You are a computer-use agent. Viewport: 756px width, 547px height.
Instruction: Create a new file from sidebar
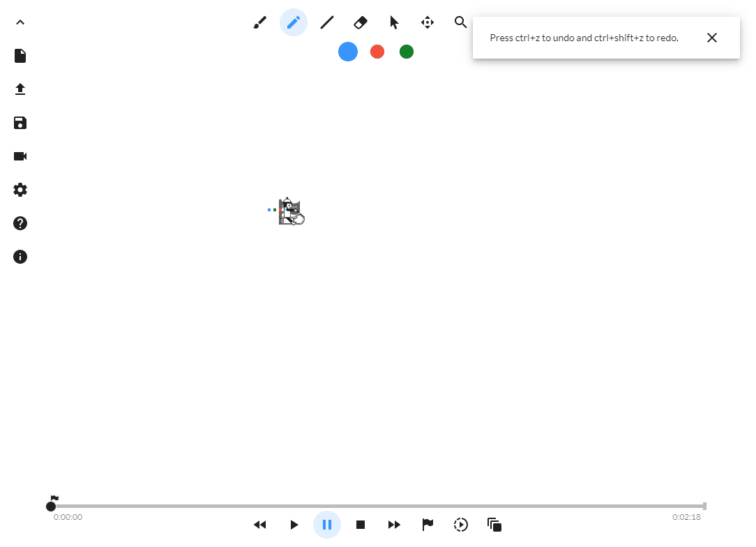pyautogui.click(x=20, y=56)
